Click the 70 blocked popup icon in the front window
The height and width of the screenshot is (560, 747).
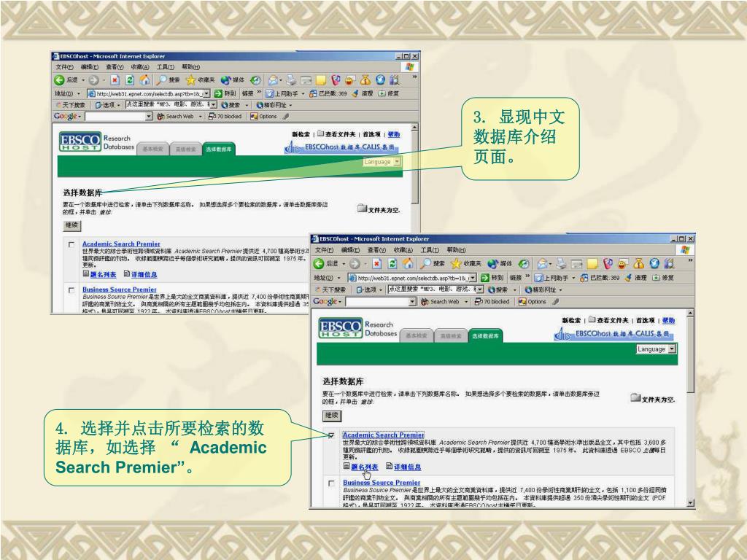[479, 301]
